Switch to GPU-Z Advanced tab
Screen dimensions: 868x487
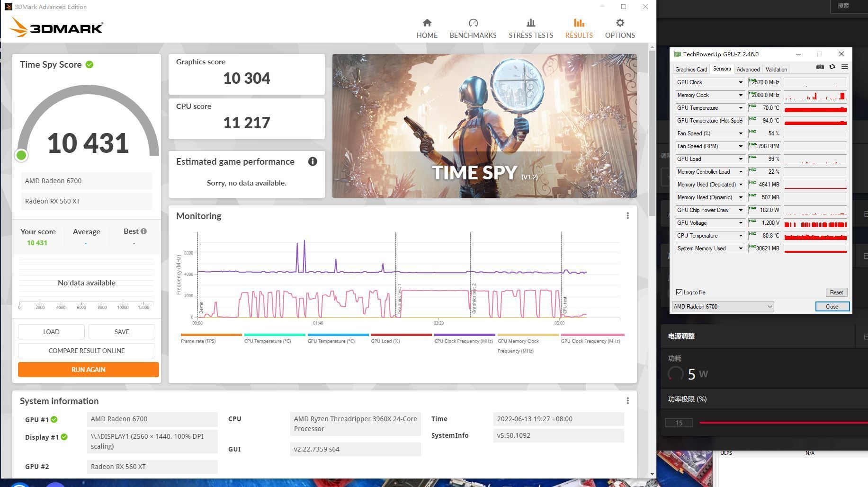tap(748, 69)
